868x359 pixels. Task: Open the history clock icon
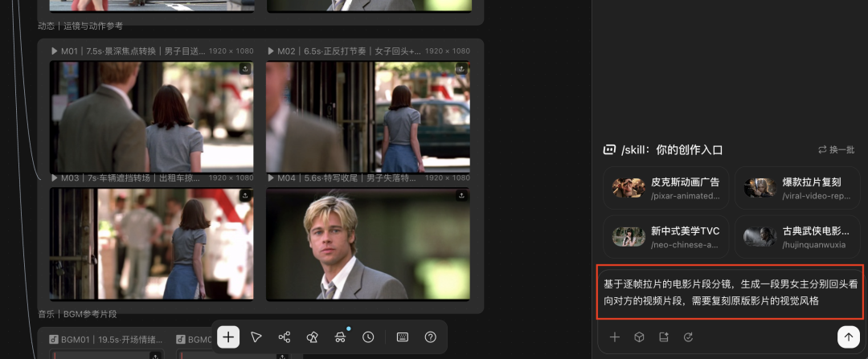pyautogui.click(x=368, y=337)
